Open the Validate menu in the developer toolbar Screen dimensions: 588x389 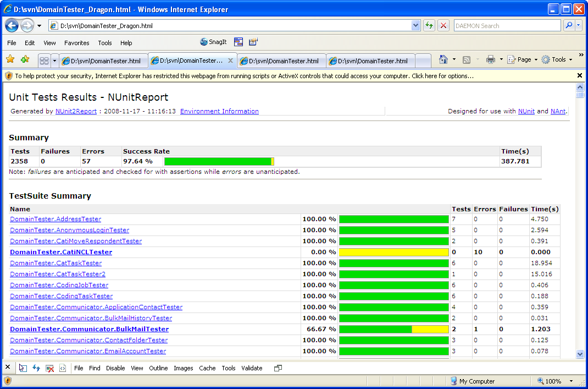[252, 368]
